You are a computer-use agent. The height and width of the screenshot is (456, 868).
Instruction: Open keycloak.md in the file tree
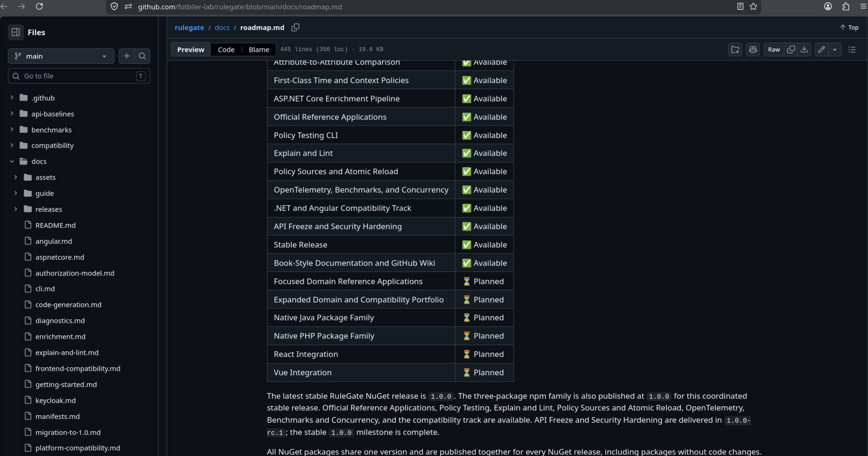[x=55, y=401]
